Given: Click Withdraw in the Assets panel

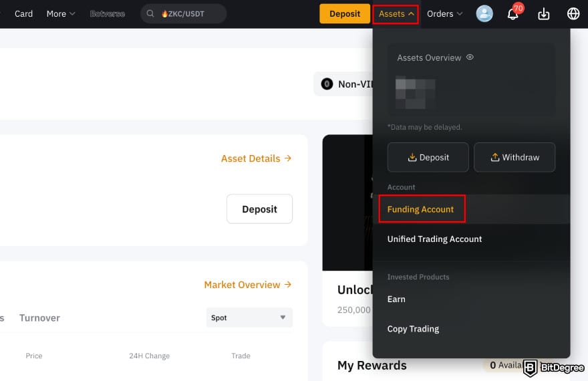Looking at the screenshot, I should point(514,157).
